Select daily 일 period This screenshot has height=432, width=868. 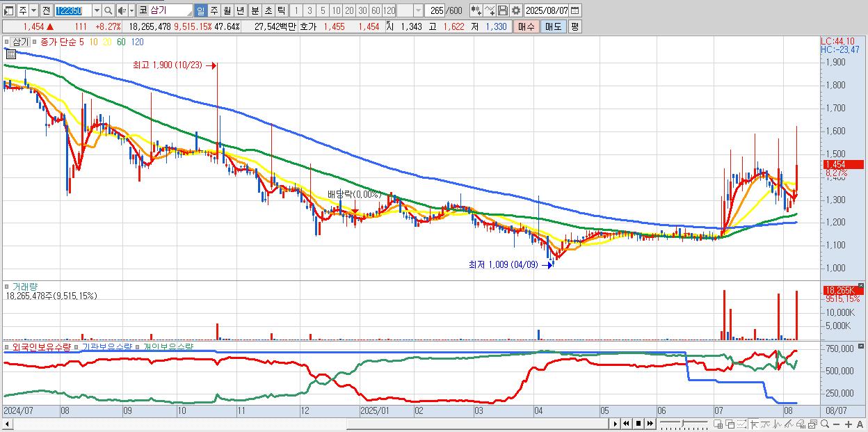[200, 10]
